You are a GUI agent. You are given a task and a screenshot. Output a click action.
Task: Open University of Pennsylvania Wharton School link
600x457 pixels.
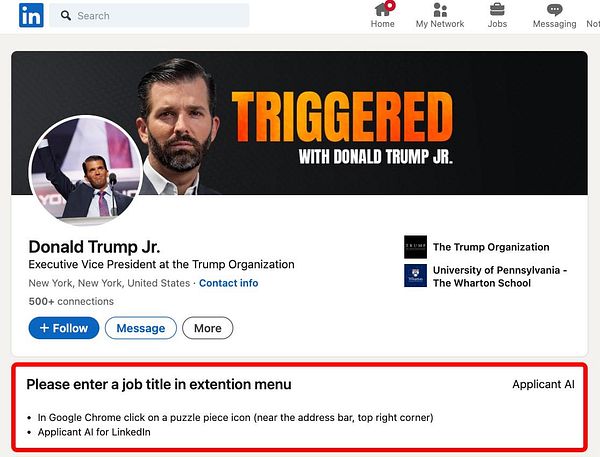point(500,276)
